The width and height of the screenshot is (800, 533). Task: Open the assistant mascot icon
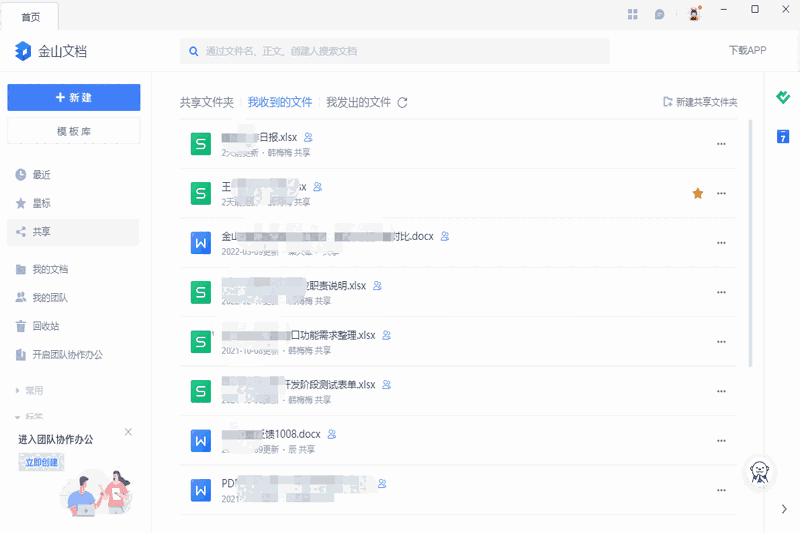point(760,472)
